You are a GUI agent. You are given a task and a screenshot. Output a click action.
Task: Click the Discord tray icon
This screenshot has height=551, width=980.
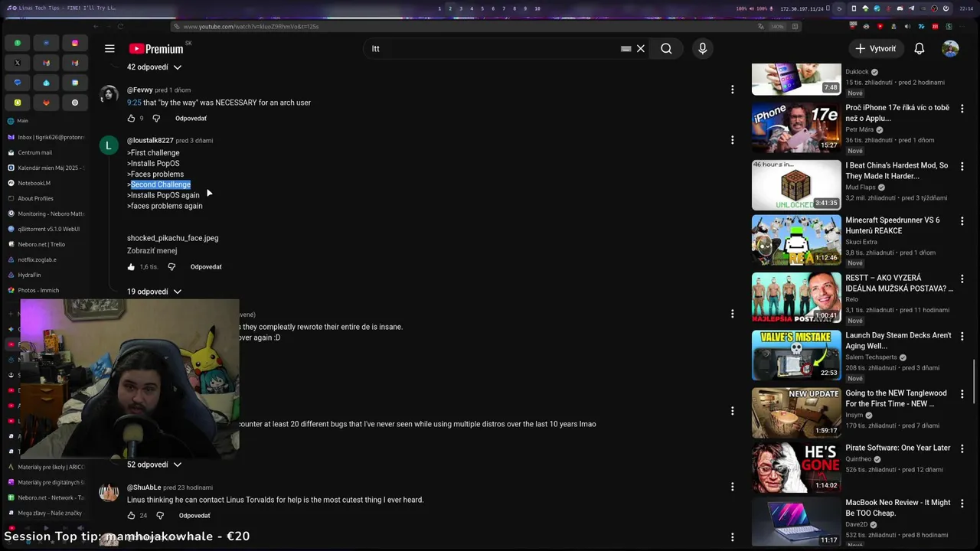point(900,8)
